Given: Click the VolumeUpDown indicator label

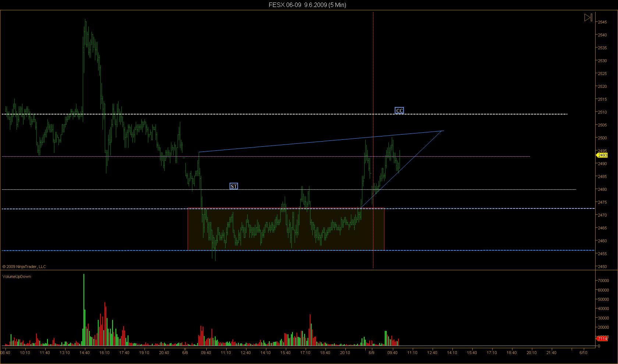Looking at the screenshot, I should coord(17,276).
